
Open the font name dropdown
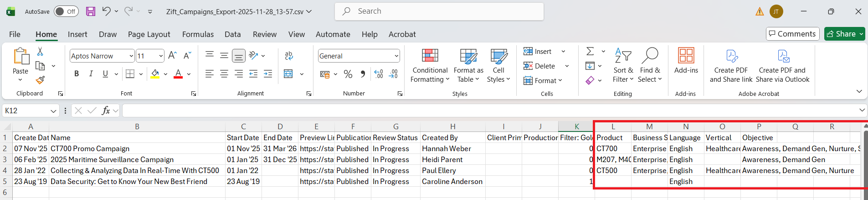tap(131, 56)
